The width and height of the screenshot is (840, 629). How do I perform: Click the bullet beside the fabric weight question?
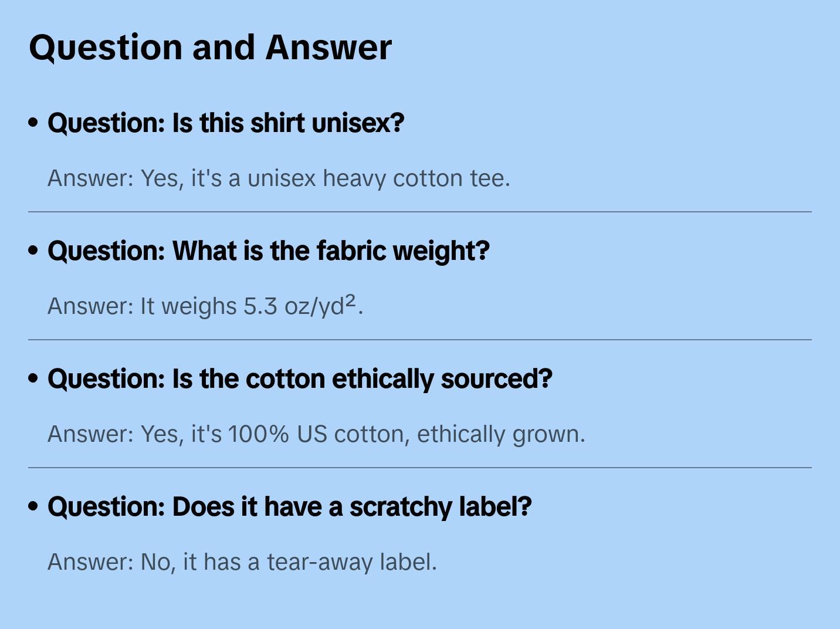pyautogui.click(x=33, y=251)
